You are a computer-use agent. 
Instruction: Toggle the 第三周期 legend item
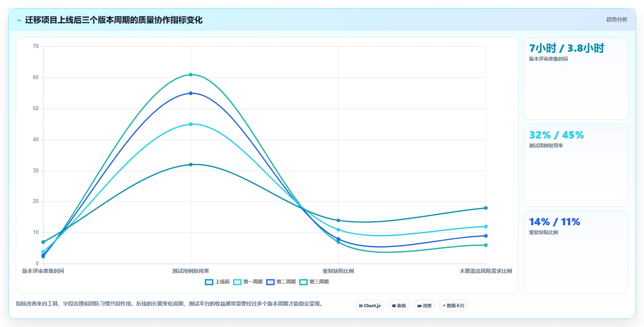(314, 282)
